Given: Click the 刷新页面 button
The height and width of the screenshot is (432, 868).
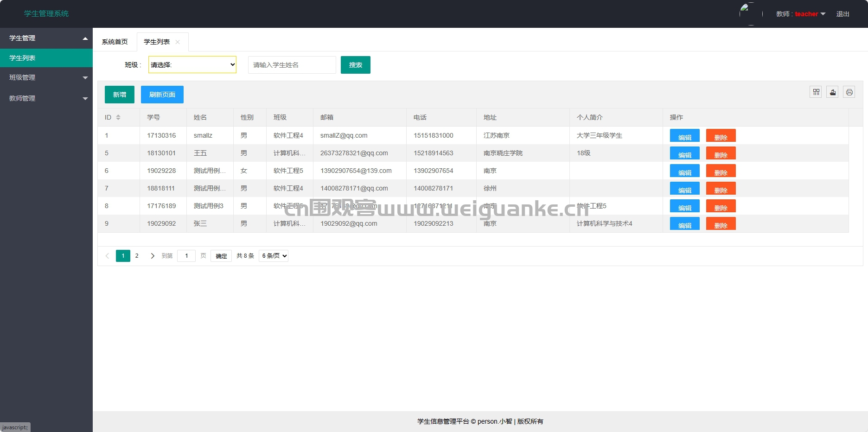Looking at the screenshot, I should pos(162,95).
